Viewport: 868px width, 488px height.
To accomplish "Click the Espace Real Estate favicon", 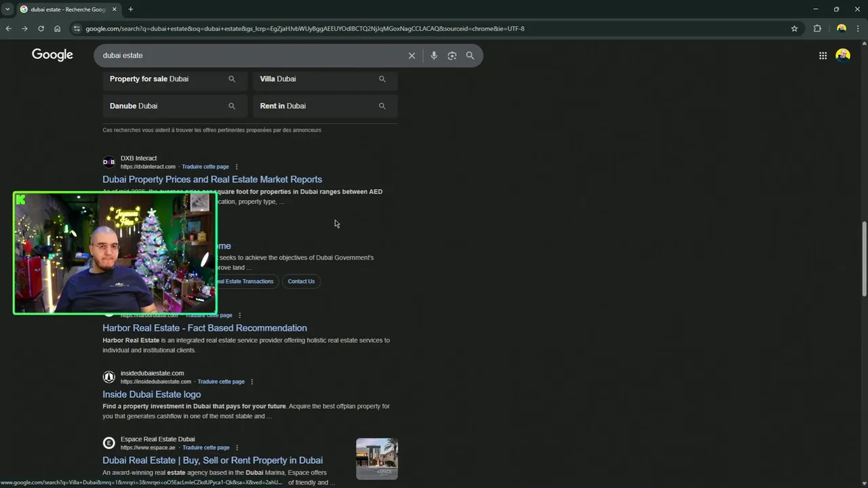I will (108, 443).
